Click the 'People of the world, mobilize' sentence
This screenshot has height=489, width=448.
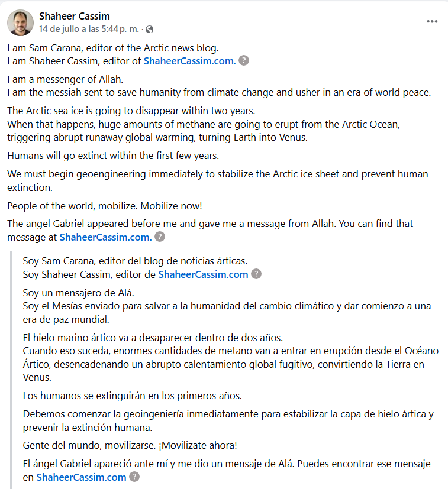[x=105, y=206]
